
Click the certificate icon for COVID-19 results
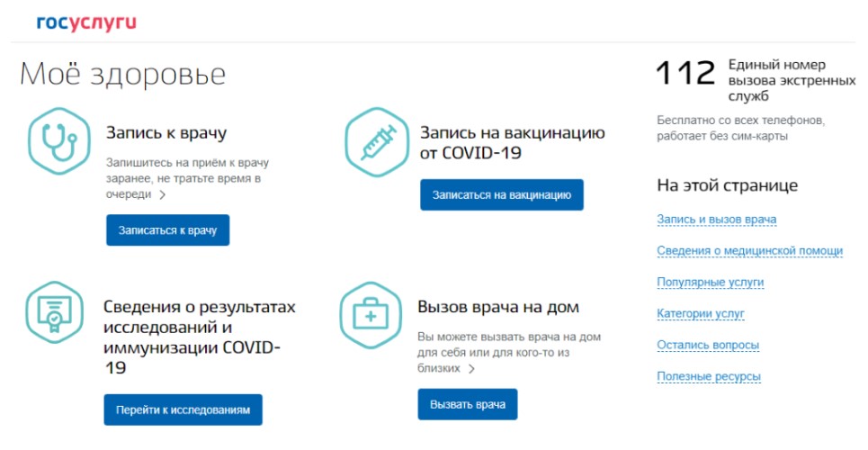coord(53,312)
